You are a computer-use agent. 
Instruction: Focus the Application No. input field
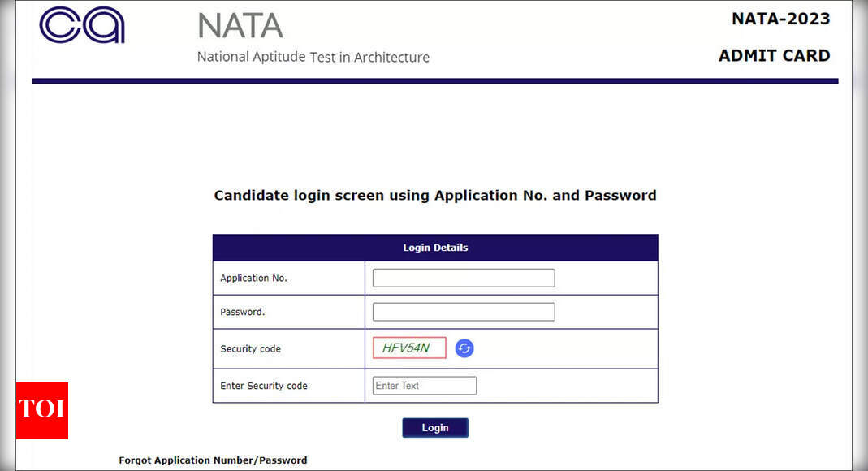[464, 278]
